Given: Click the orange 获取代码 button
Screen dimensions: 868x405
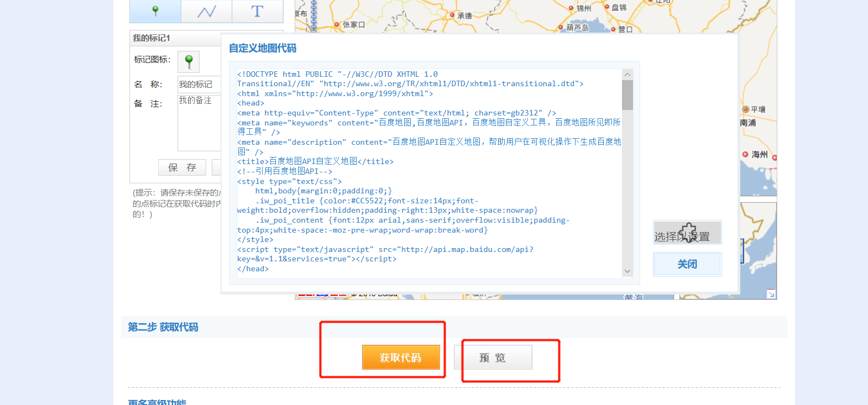Looking at the screenshot, I should tap(401, 357).
